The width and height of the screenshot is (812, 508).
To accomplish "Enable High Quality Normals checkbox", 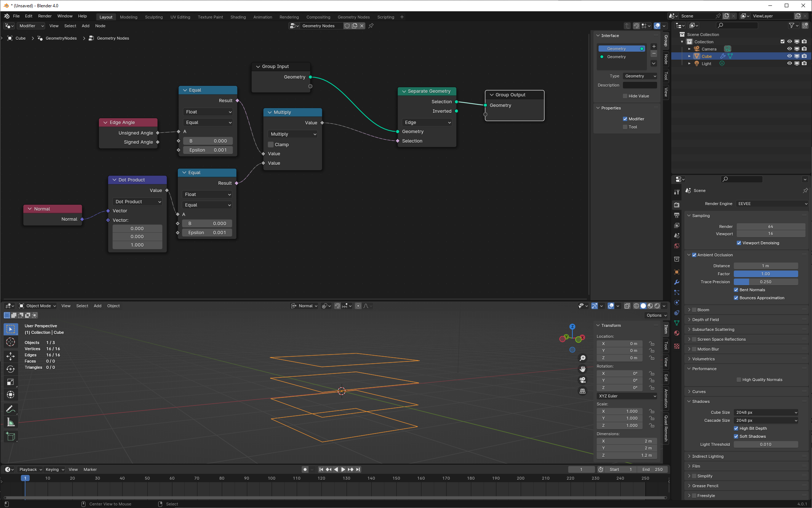I will pos(739,380).
